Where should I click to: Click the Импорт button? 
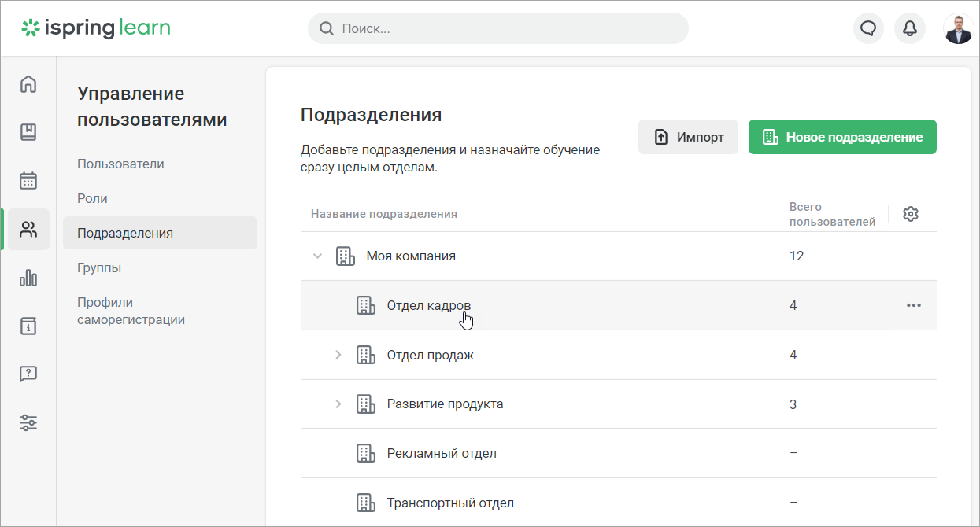pyautogui.click(x=688, y=137)
